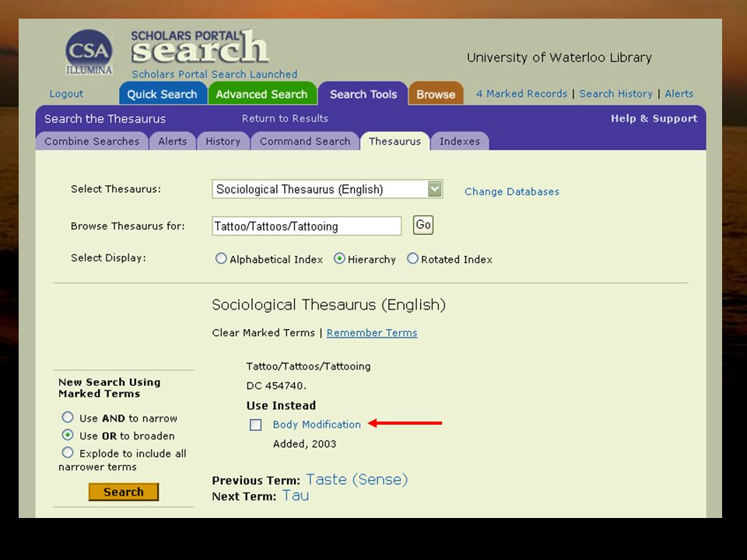
Task: Tick the Body Modification checkbox
Action: [x=255, y=425]
